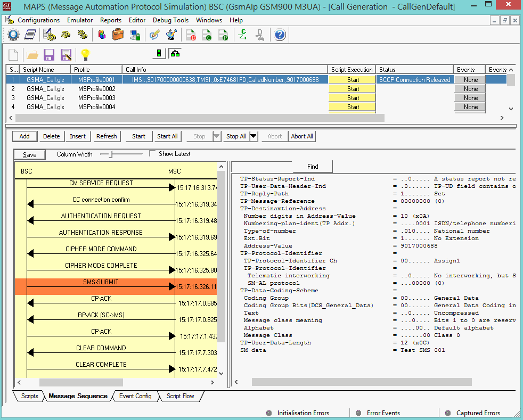Screen dimensions: 523x420
Task: Click the Call Info column header
Action: coord(225,69)
